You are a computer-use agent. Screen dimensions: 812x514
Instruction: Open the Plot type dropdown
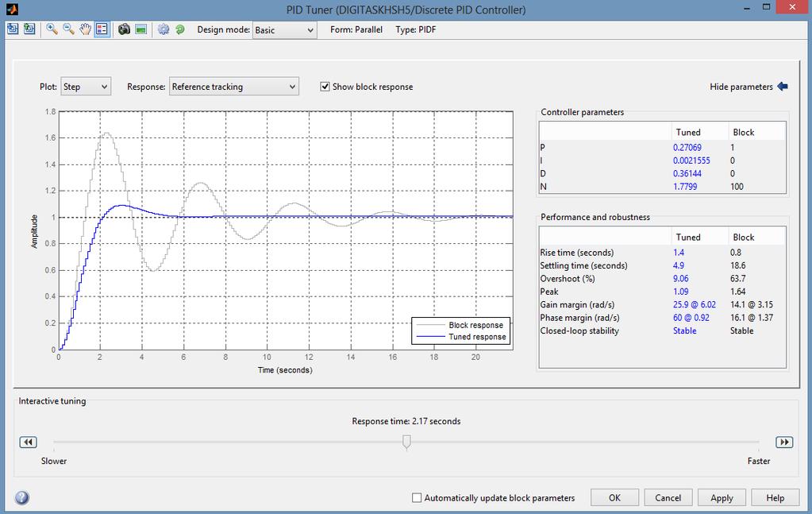[86, 87]
